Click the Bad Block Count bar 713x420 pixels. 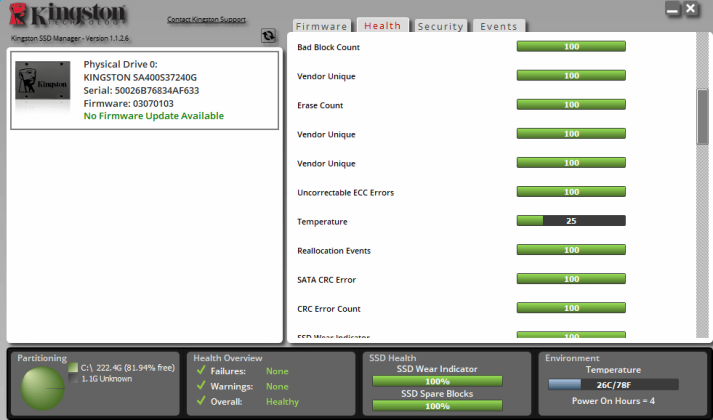[571, 46]
